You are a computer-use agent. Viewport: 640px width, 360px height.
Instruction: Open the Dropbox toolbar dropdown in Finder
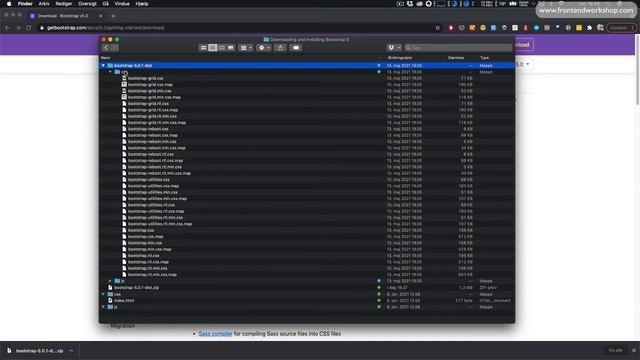pyautogui.click(x=394, y=48)
